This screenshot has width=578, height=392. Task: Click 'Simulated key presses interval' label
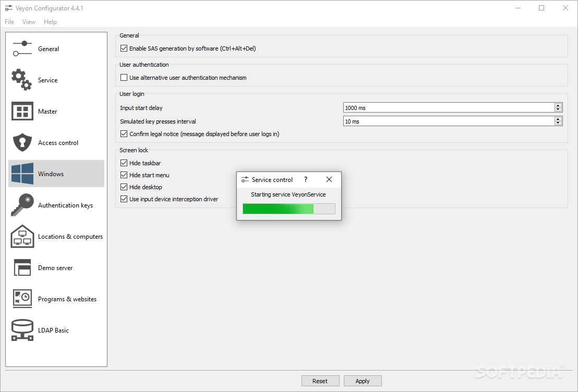tap(158, 121)
